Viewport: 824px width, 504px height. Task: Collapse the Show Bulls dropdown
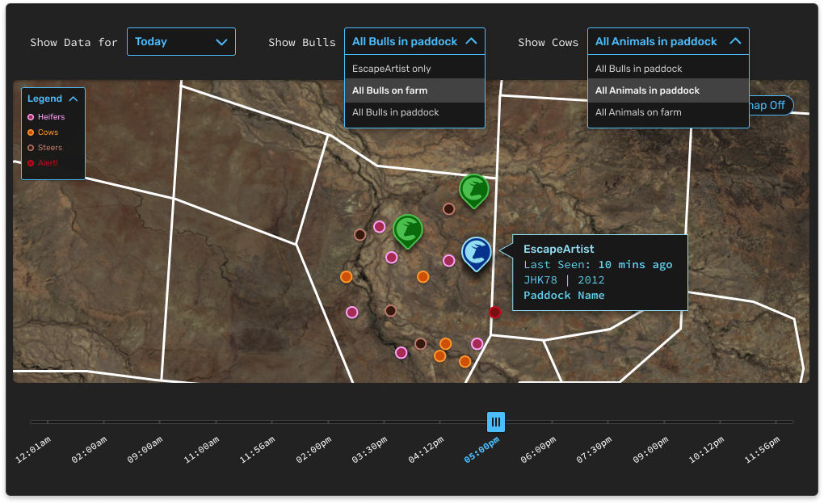point(414,41)
